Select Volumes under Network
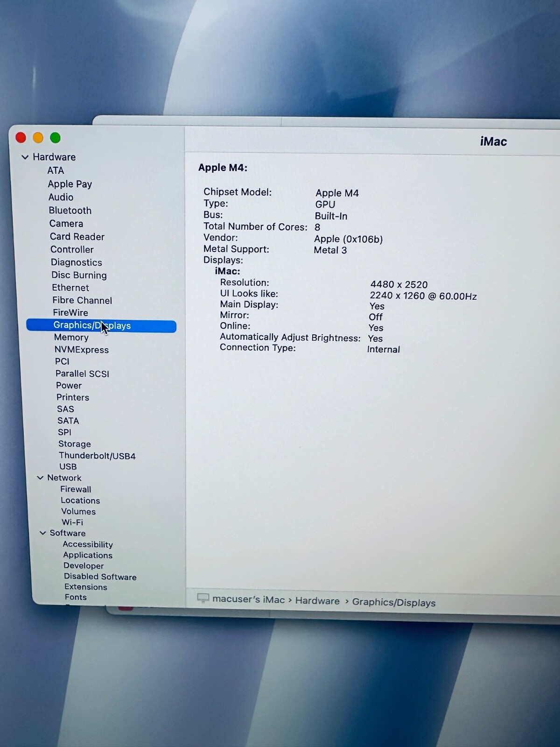 point(78,512)
